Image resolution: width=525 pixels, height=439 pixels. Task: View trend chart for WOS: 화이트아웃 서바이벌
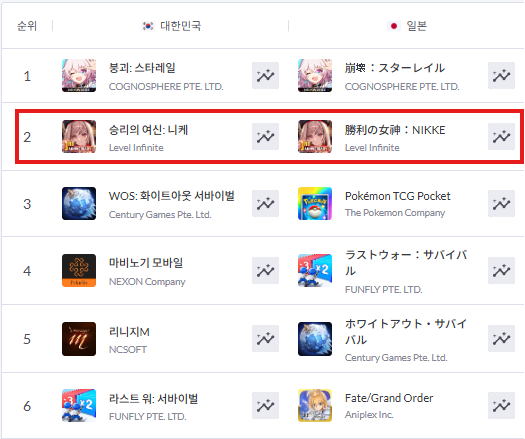coord(265,204)
